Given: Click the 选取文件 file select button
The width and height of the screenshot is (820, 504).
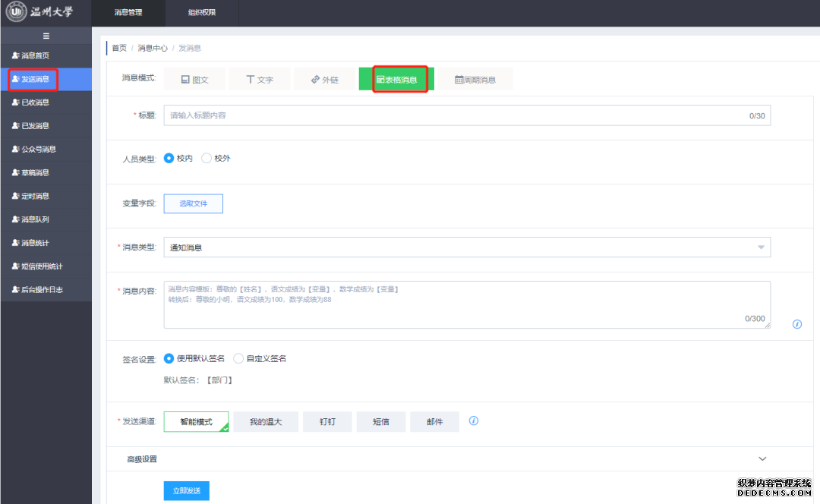Looking at the screenshot, I should 193,203.
